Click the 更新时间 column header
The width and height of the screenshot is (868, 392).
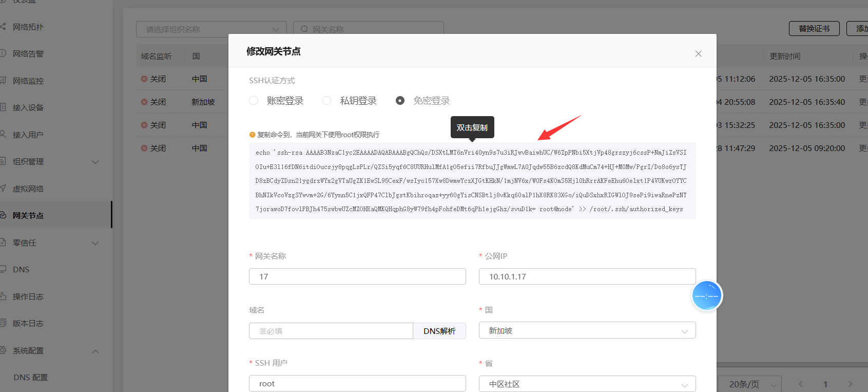785,56
